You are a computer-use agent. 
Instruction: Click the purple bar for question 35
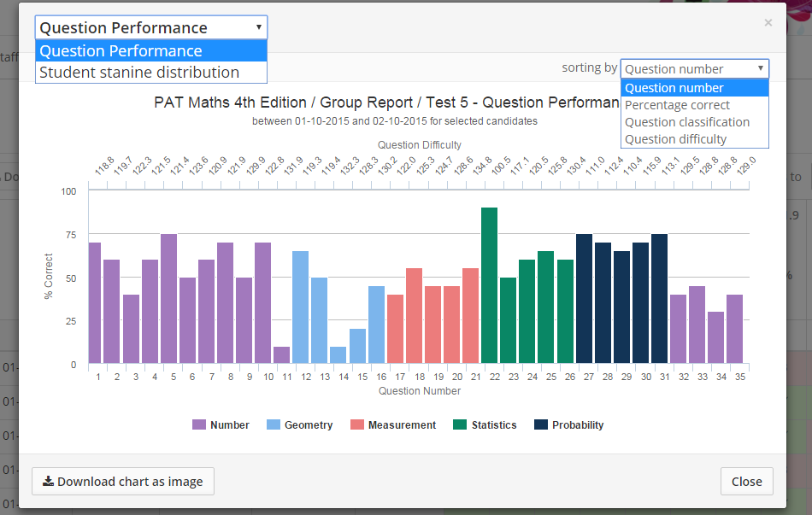coord(734,329)
